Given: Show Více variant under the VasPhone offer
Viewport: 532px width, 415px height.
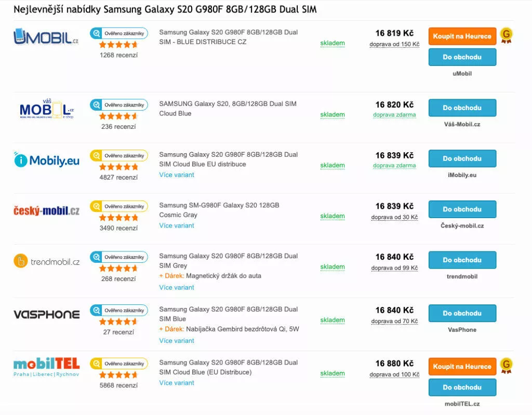Looking at the screenshot, I should pyautogui.click(x=177, y=340).
